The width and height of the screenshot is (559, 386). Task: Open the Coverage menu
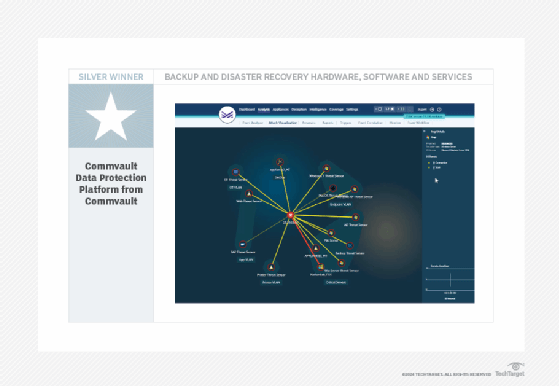(336, 109)
